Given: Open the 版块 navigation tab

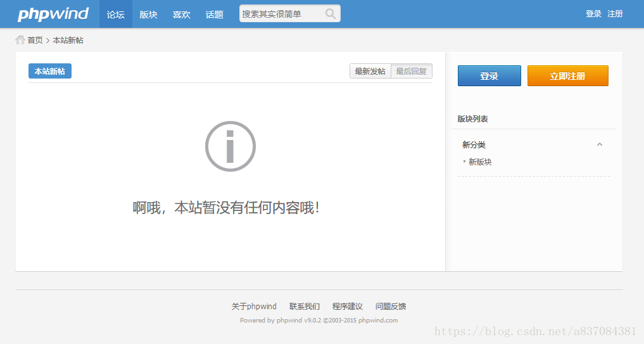Looking at the screenshot, I should [148, 14].
